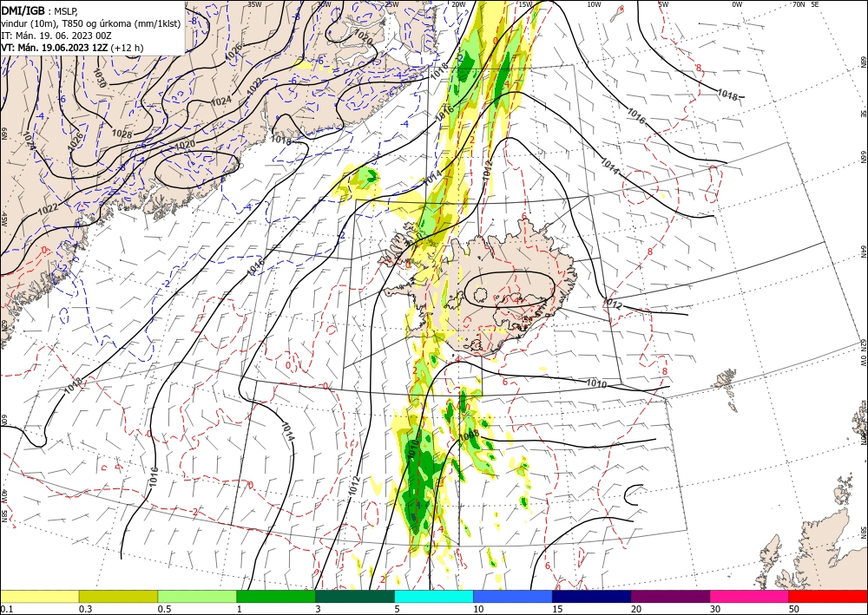Image resolution: width=868 pixels, height=615 pixels.
Task: Click the 1008 isobar label south of Iceland
Action: click(469, 436)
